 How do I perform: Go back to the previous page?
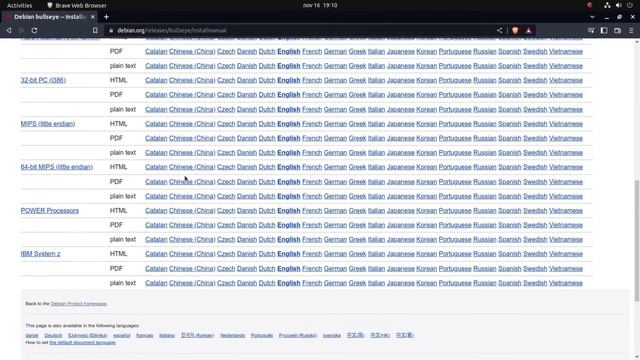tap(9, 30)
